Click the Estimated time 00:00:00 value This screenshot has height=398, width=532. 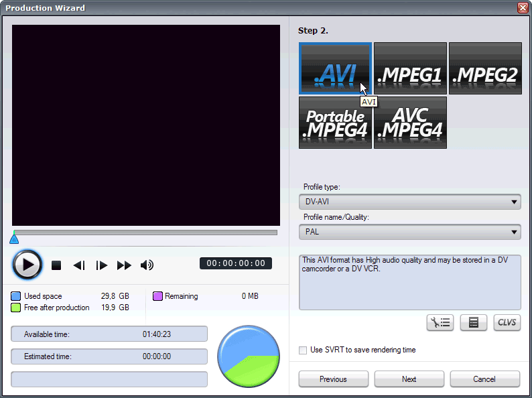point(157,356)
